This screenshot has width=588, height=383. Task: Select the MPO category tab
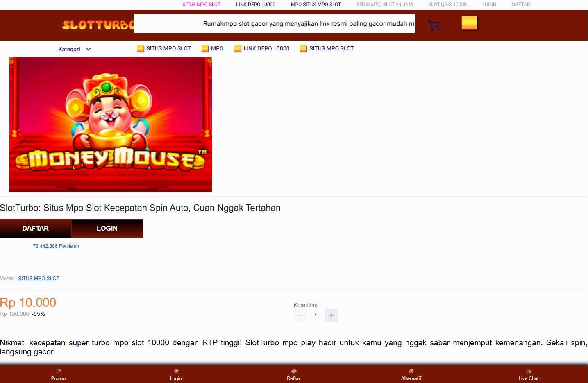point(213,48)
